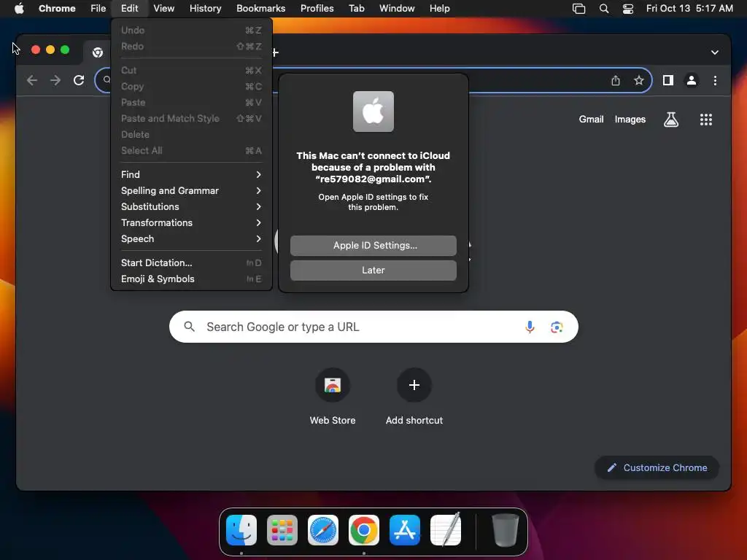747x560 pixels.
Task: Click the Customize Chrome button
Action: pyautogui.click(x=657, y=467)
